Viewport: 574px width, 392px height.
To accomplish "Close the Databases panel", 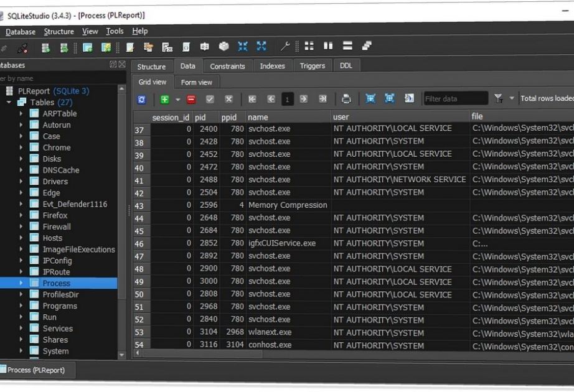I will click(x=122, y=65).
